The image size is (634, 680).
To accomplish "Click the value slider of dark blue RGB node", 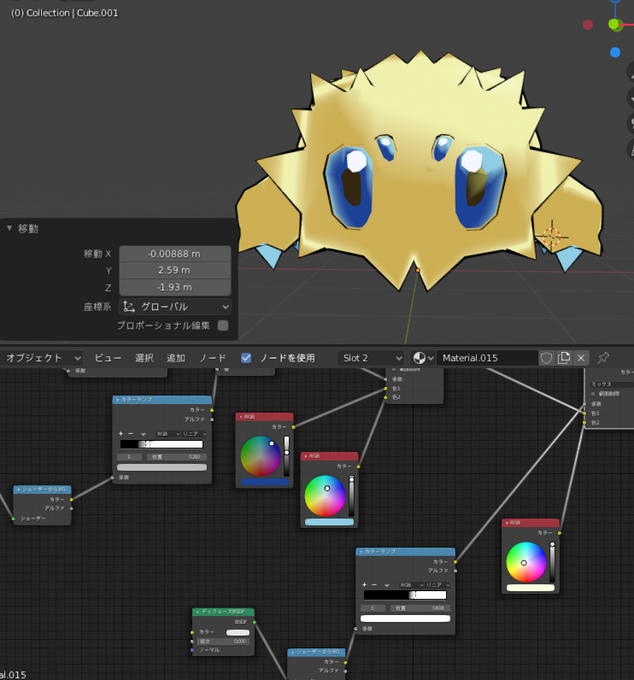I will click(x=287, y=456).
